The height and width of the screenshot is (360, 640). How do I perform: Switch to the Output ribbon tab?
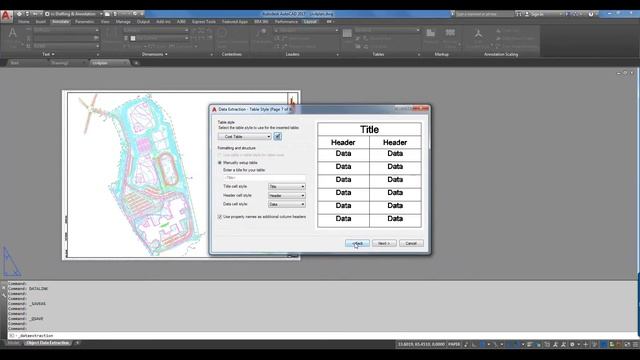[x=143, y=22]
